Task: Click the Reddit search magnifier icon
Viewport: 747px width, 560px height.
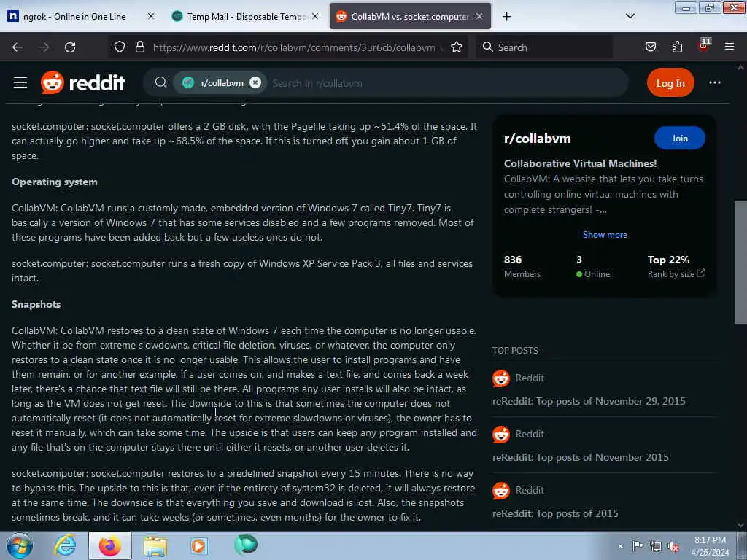Action: tap(161, 83)
